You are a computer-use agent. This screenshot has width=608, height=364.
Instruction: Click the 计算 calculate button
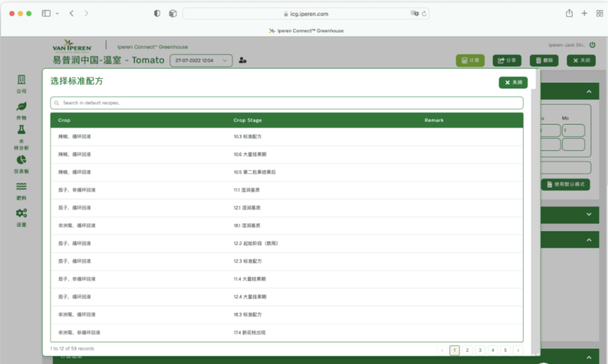click(470, 61)
